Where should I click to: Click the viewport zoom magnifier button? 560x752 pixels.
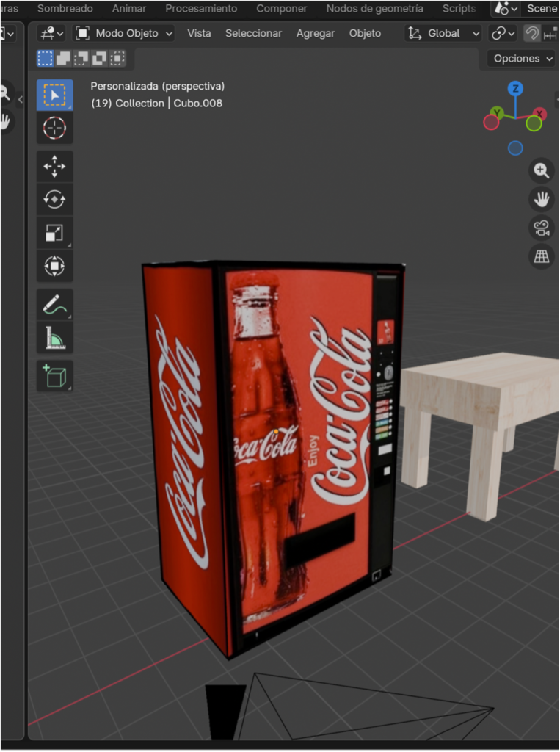[542, 170]
